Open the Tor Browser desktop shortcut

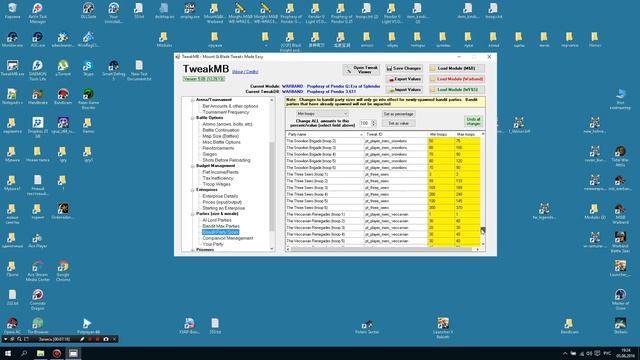(x=38, y=326)
